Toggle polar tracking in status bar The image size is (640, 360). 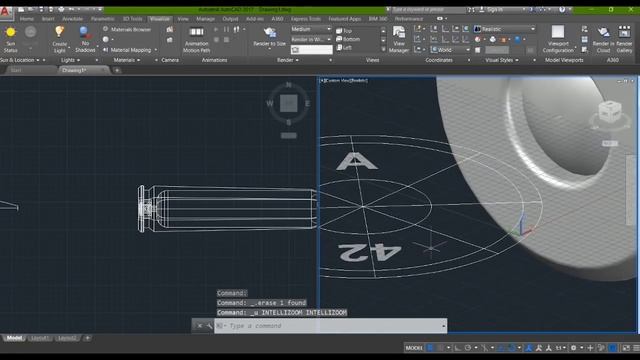click(x=468, y=348)
